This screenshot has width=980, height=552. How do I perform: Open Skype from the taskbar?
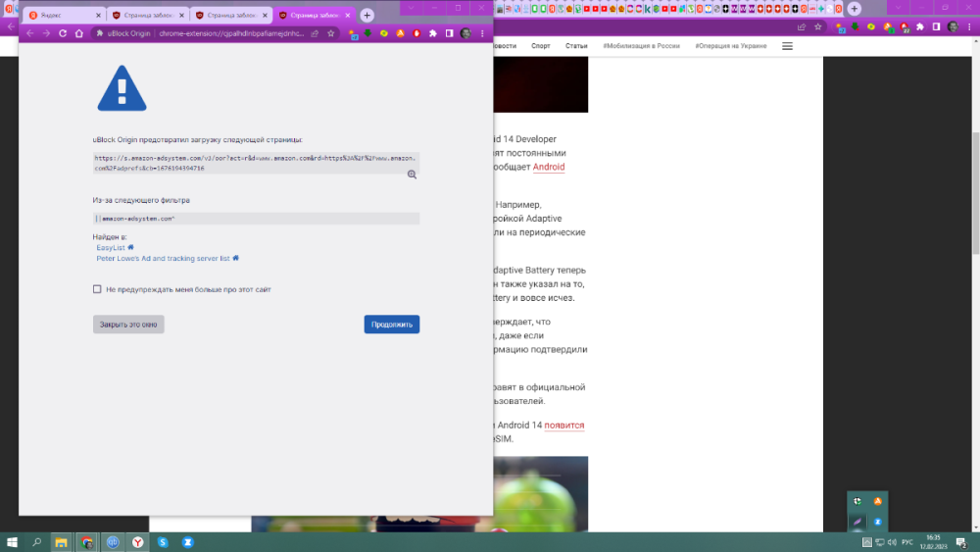[x=163, y=542]
